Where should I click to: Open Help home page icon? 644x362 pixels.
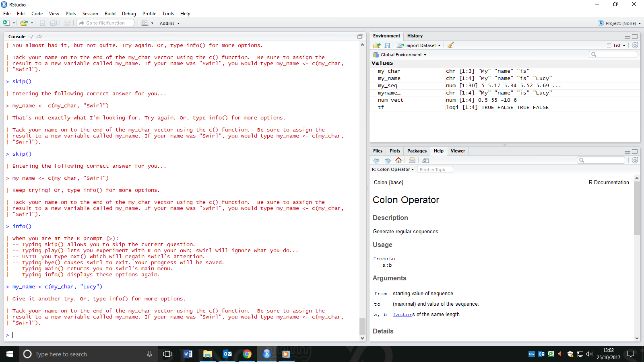[x=398, y=160]
